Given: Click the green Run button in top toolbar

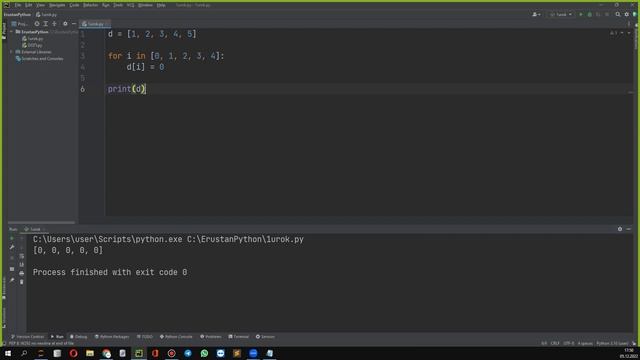Looking at the screenshot, I should [581, 14].
